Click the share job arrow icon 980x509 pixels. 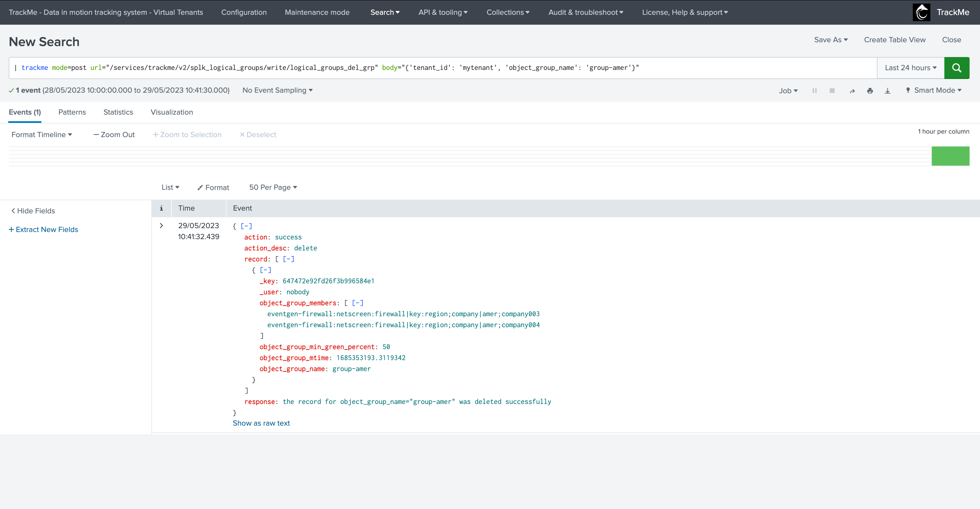coord(852,91)
